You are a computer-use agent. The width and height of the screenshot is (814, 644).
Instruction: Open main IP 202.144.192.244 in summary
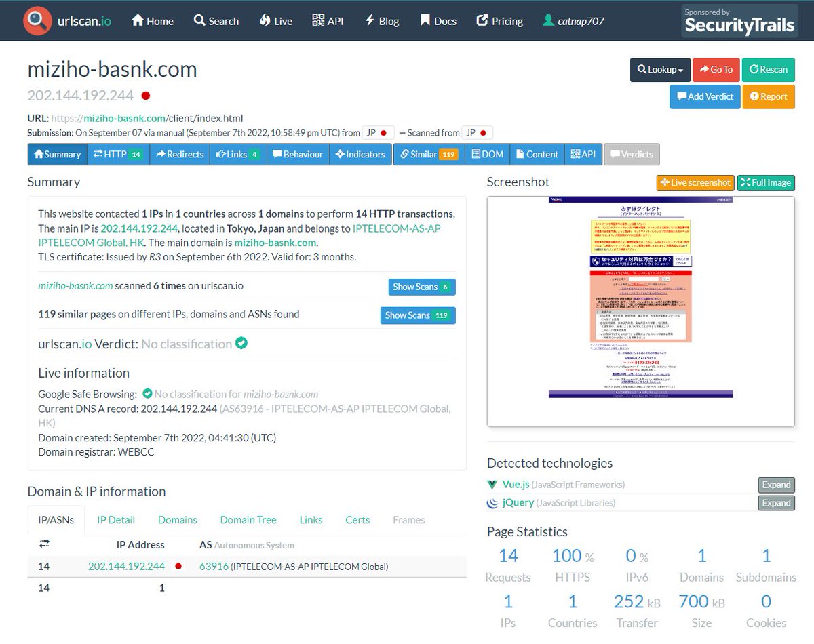coord(139,228)
